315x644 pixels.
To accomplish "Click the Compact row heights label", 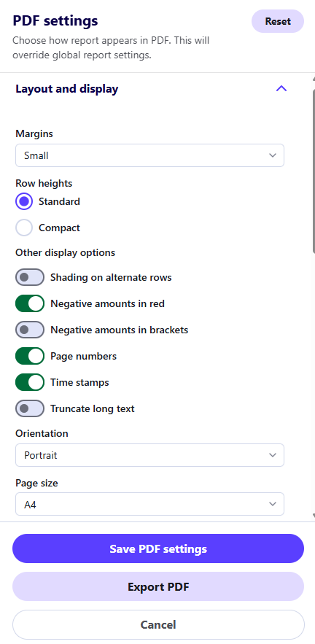I will (59, 228).
